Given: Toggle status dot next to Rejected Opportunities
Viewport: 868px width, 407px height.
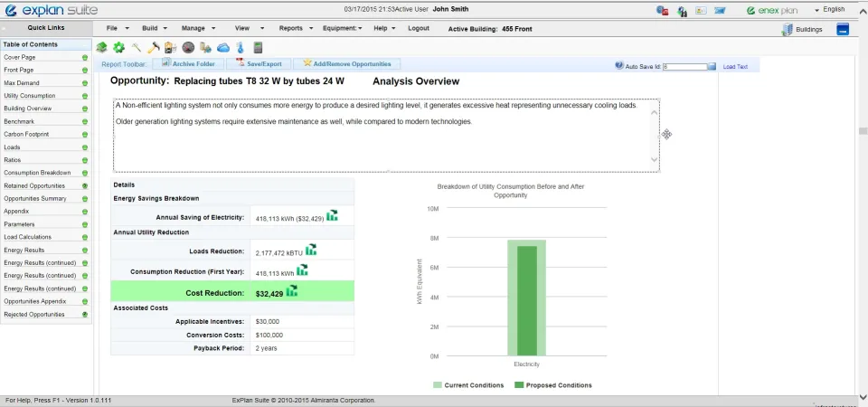Looking at the screenshot, I should tap(85, 315).
